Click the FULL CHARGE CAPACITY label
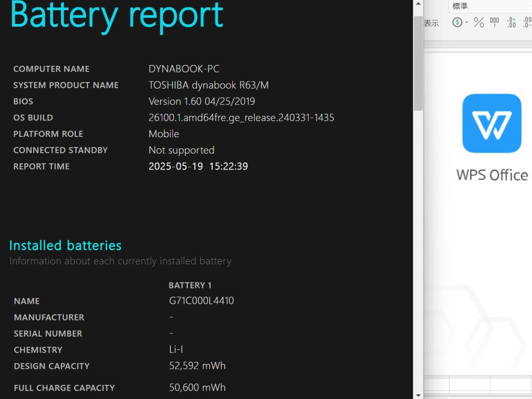Viewport: 532px width, 399px height. point(64,388)
